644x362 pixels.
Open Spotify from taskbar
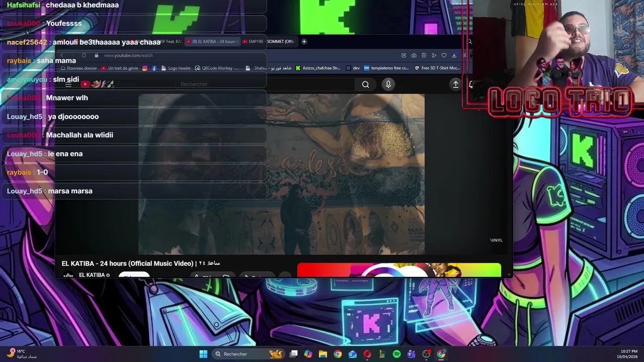click(x=396, y=354)
